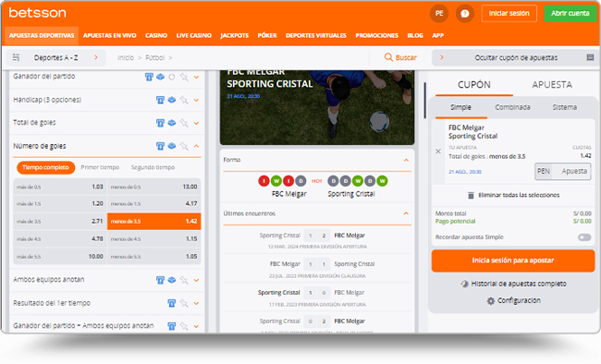601x364 pixels.
Task: Select más de 0.5 odds 1.03
Action: point(60,187)
